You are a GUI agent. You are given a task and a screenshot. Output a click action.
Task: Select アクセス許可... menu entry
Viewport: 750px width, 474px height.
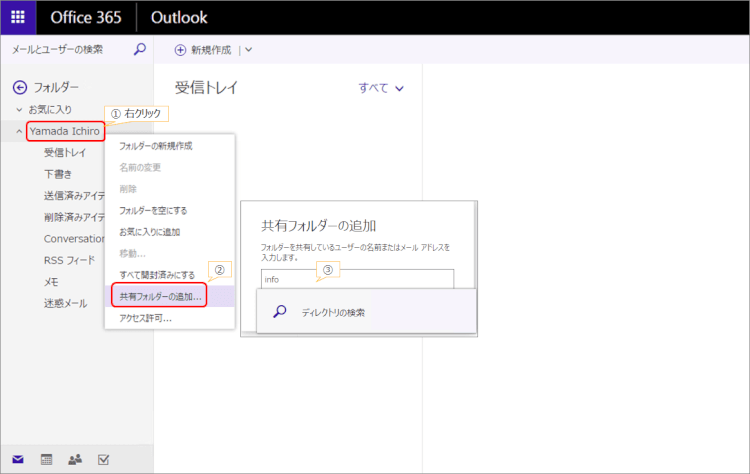click(x=145, y=318)
